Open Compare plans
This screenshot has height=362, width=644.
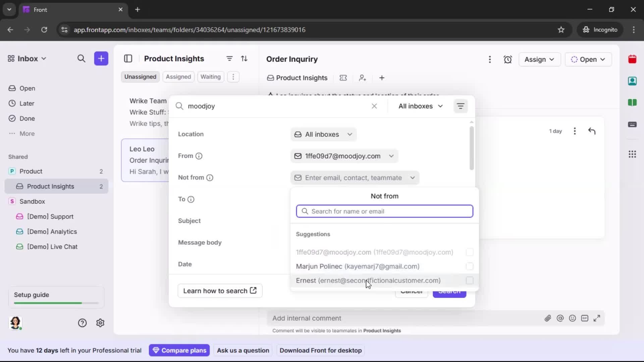(179, 350)
